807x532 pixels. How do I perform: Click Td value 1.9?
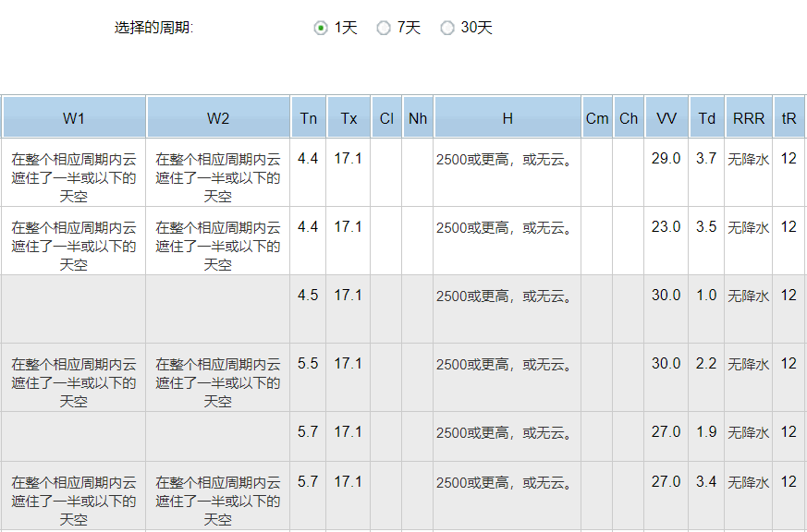(x=706, y=431)
